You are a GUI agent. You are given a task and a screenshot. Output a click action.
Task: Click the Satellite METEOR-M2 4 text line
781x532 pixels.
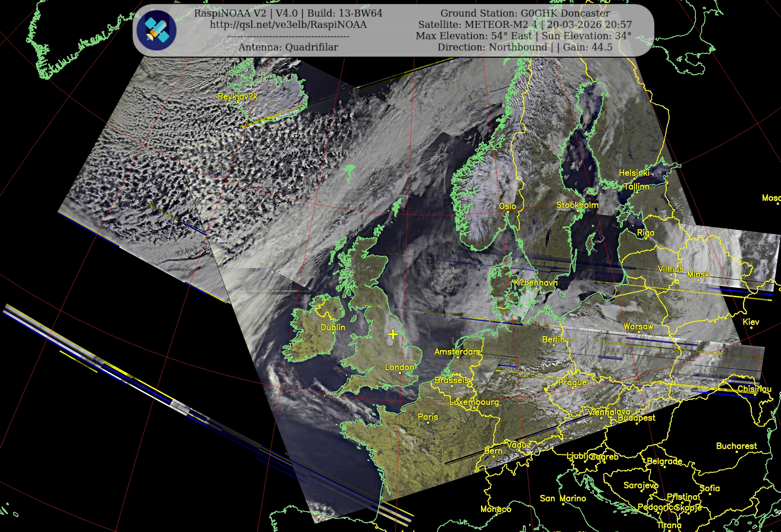click(525, 24)
